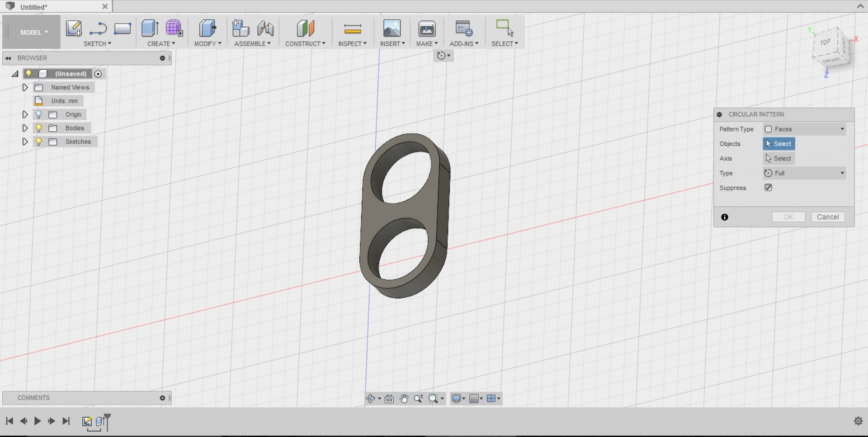Step back one timeline feature

pos(24,421)
